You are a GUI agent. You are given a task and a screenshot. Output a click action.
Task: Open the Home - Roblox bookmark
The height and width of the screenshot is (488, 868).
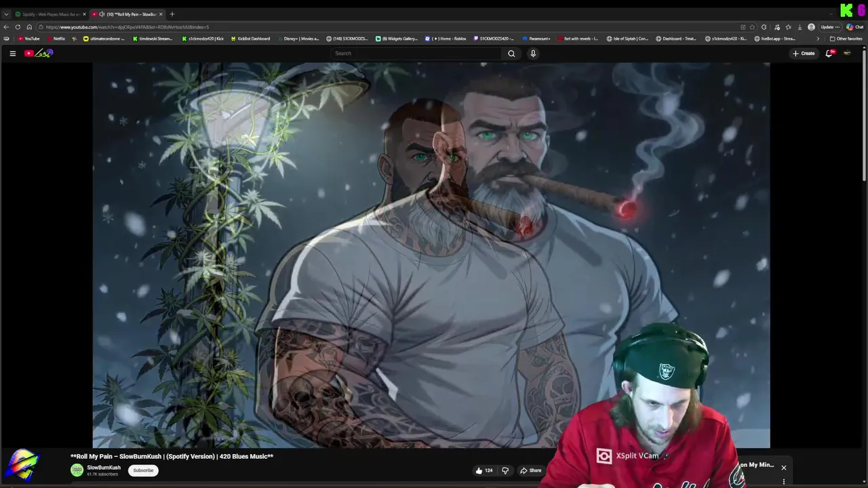pyautogui.click(x=446, y=39)
